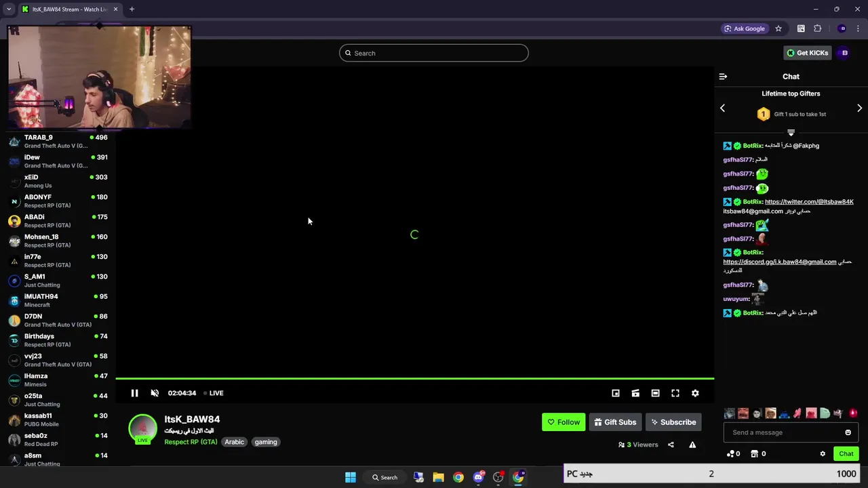868x488 pixels.
Task: Select the gaming tag
Action: click(x=266, y=442)
